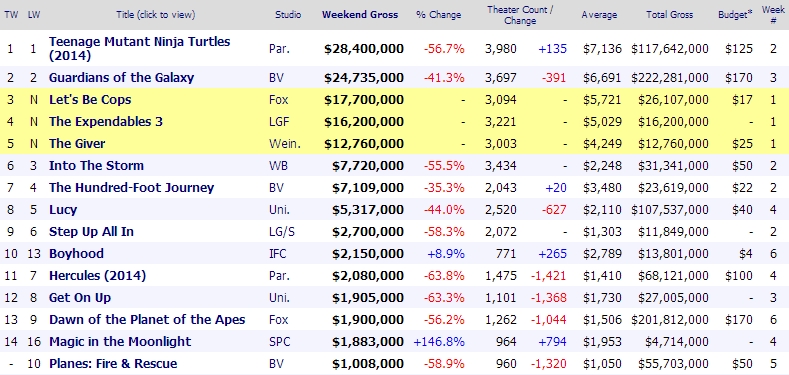Open Hercules (2014) title link
This screenshot has height=375, width=789.
tap(97, 275)
